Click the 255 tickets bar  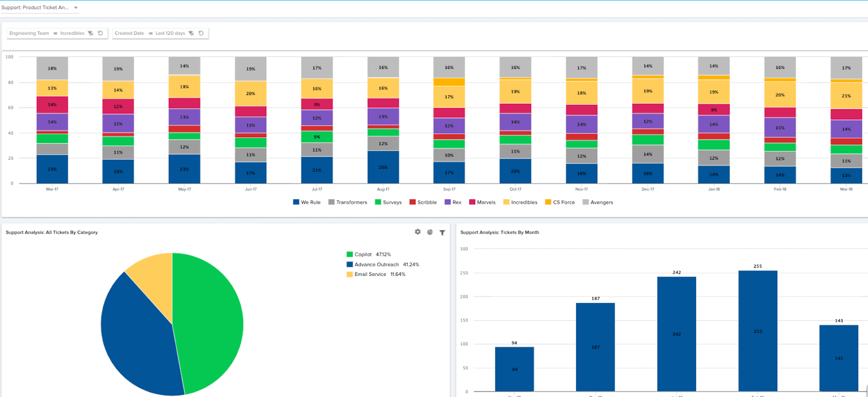coord(757,331)
